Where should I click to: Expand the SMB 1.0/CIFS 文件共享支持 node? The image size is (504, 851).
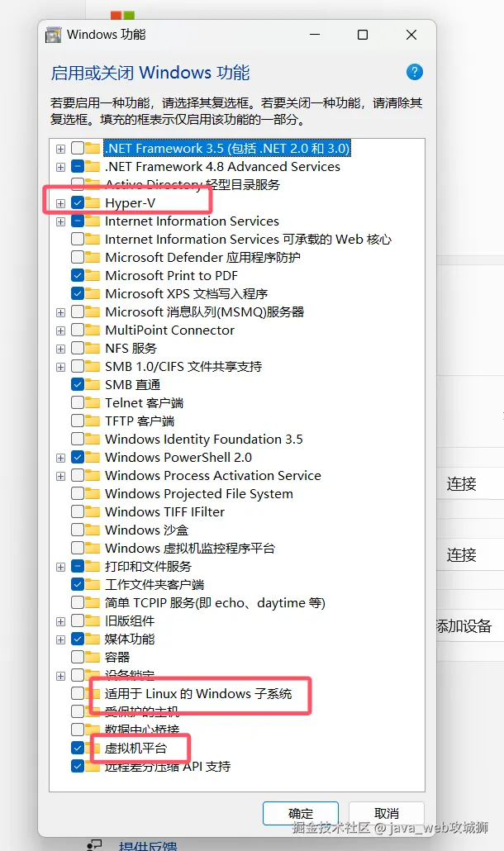[61, 367]
